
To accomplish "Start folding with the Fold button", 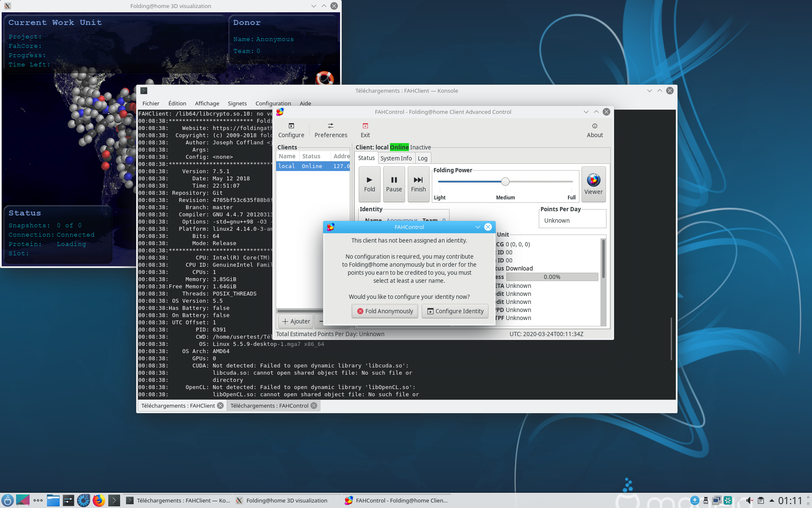I will (370, 184).
